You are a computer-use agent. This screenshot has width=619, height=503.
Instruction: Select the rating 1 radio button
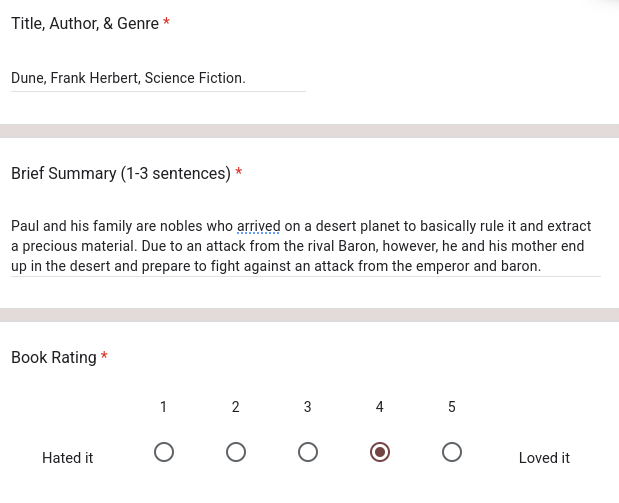164,452
